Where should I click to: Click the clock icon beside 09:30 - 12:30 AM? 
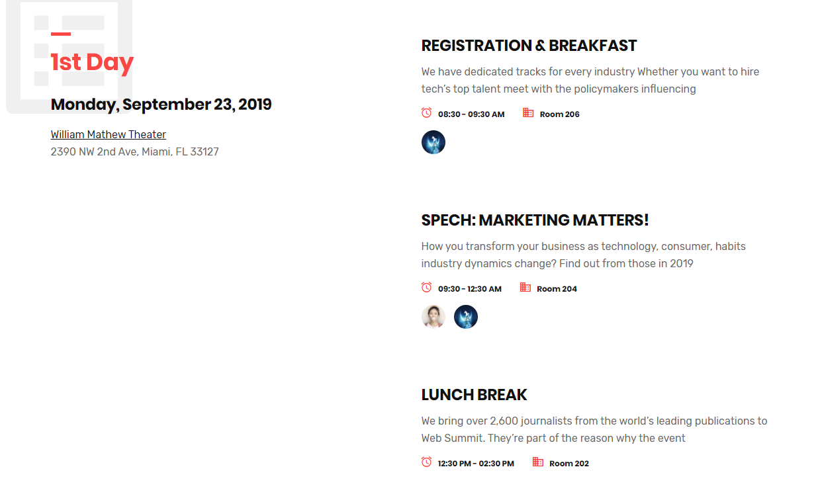(427, 288)
